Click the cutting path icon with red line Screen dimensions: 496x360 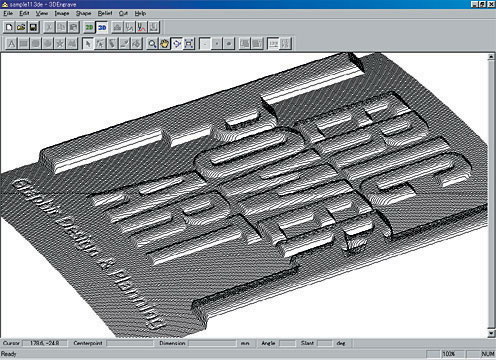pyautogui.click(x=141, y=27)
